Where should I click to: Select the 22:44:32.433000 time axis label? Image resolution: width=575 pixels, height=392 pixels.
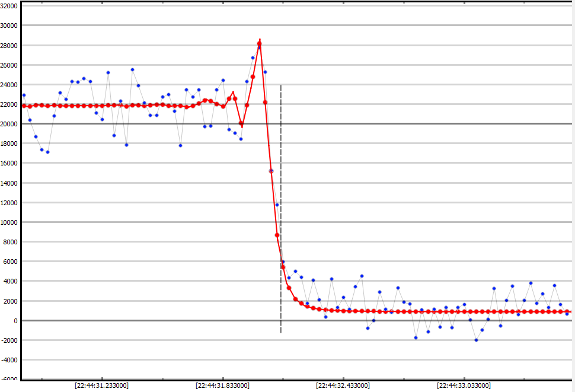pyautogui.click(x=343, y=385)
